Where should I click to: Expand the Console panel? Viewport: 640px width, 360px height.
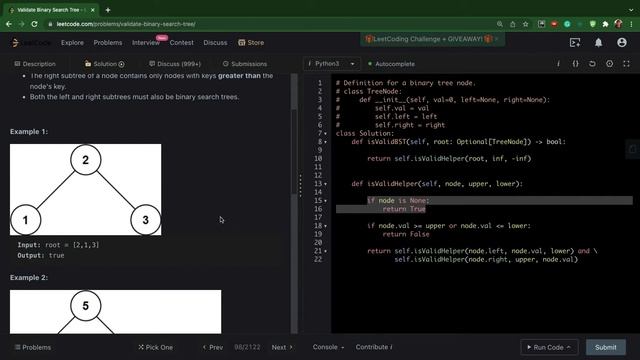click(x=328, y=347)
